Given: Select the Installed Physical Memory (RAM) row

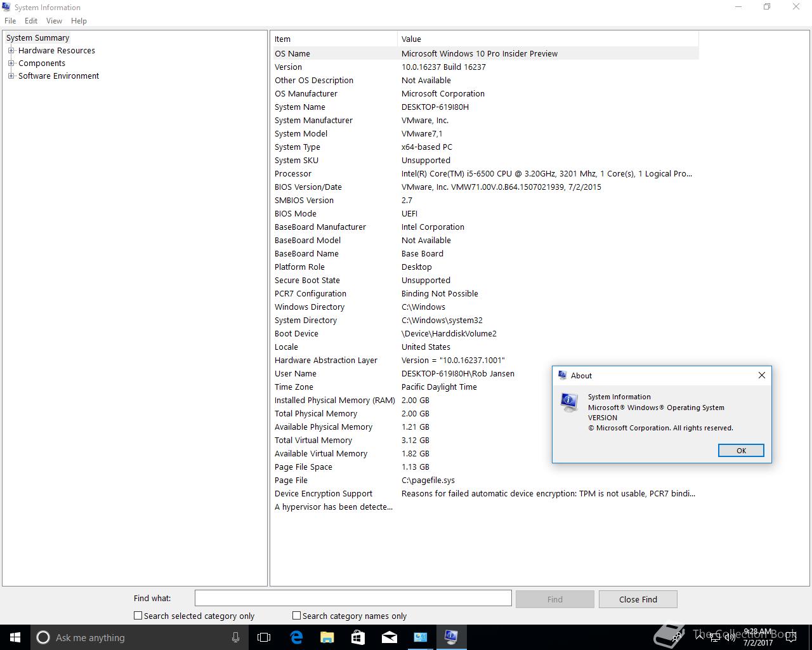Looking at the screenshot, I should click(x=486, y=400).
